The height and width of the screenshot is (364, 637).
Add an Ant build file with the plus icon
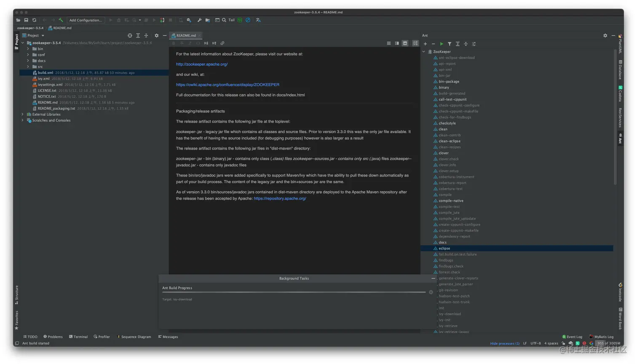pyautogui.click(x=425, y=44)
